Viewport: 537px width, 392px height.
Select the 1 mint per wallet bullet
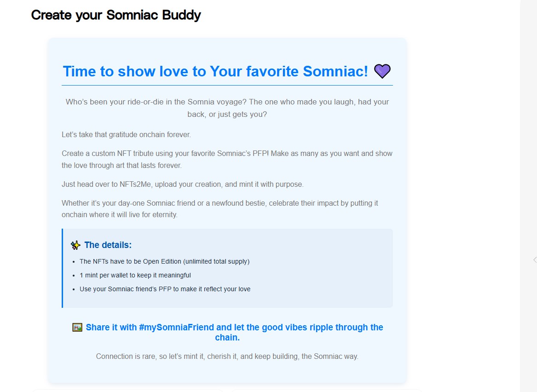(x=135, y=275)
